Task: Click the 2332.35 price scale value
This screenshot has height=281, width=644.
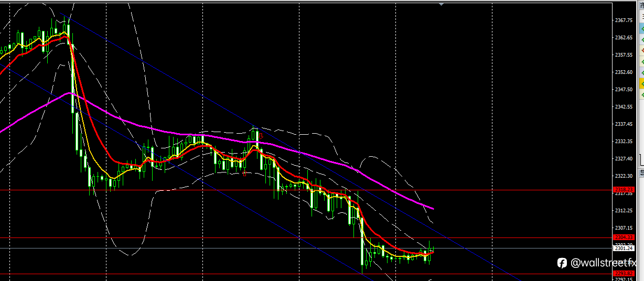Action: [x=625, y=142]
